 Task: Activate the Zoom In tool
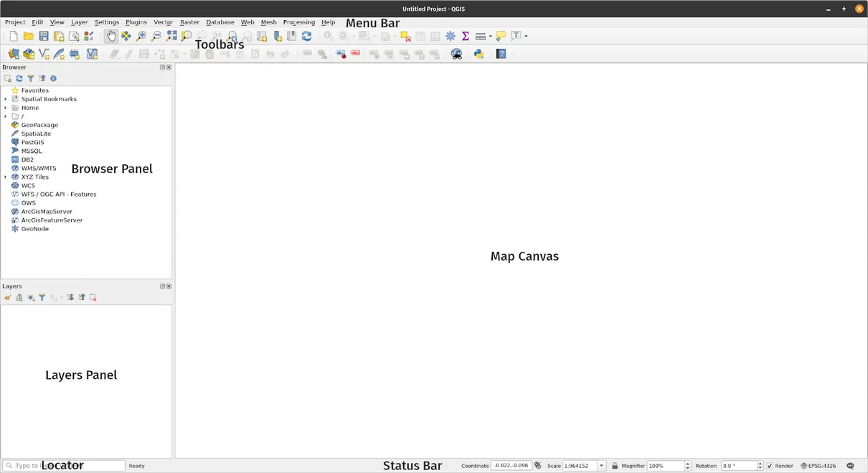[x=141, y=36]
